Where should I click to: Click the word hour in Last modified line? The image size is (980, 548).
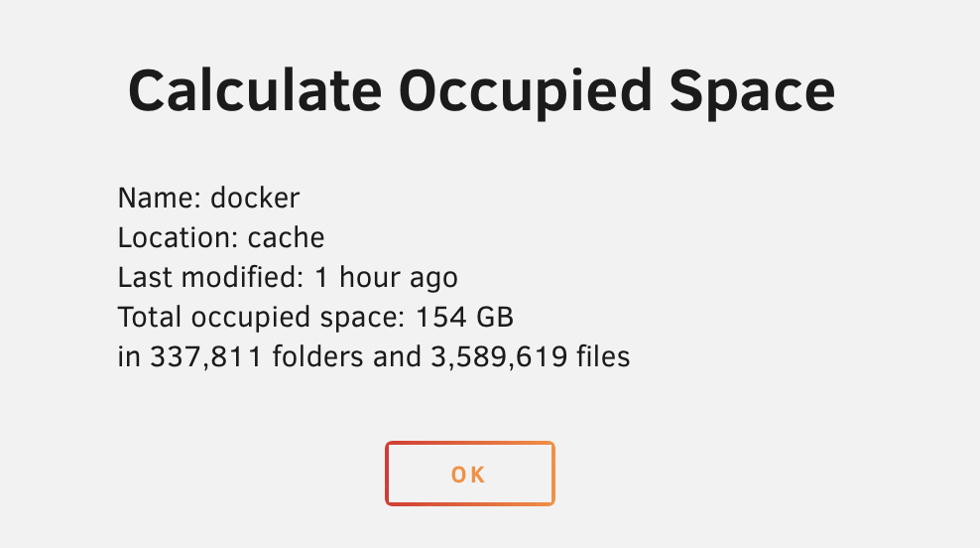[x=367, y=277]
